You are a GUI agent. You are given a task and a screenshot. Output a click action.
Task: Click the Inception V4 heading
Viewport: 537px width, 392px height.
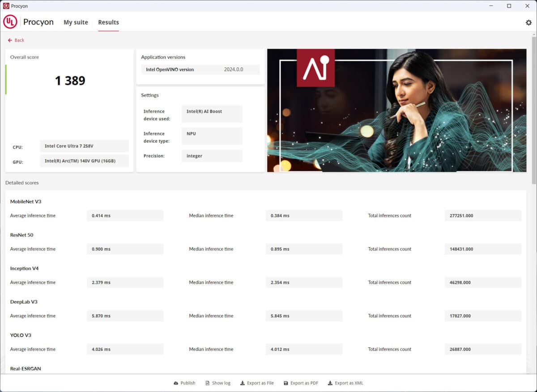(x=25, y=269)
